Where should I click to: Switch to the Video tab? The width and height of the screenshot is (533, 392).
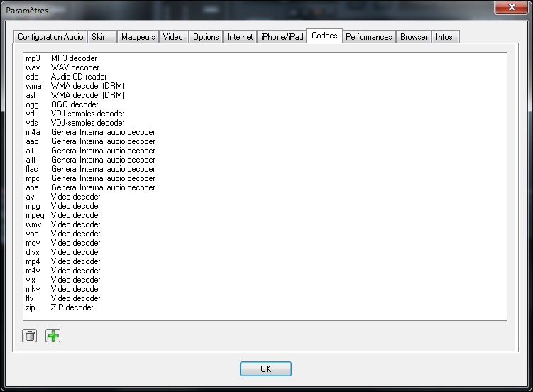(173, 37)
